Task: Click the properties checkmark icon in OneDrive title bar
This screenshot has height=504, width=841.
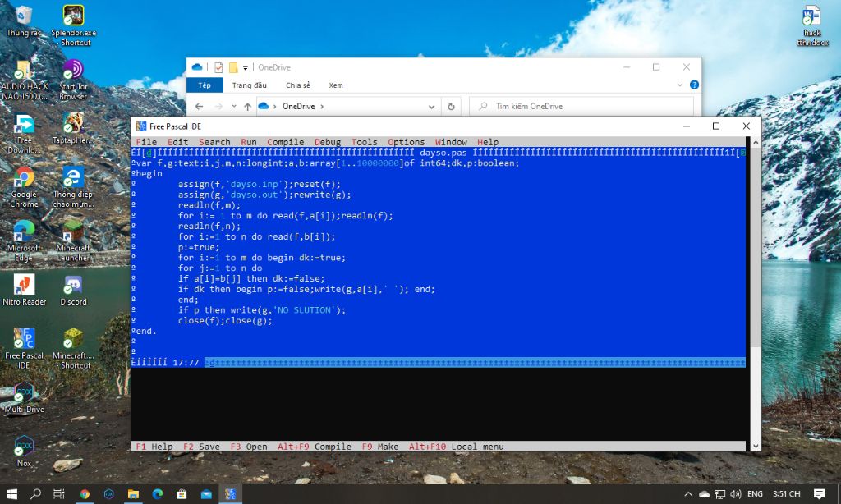Action: click(x=218, y=67)
